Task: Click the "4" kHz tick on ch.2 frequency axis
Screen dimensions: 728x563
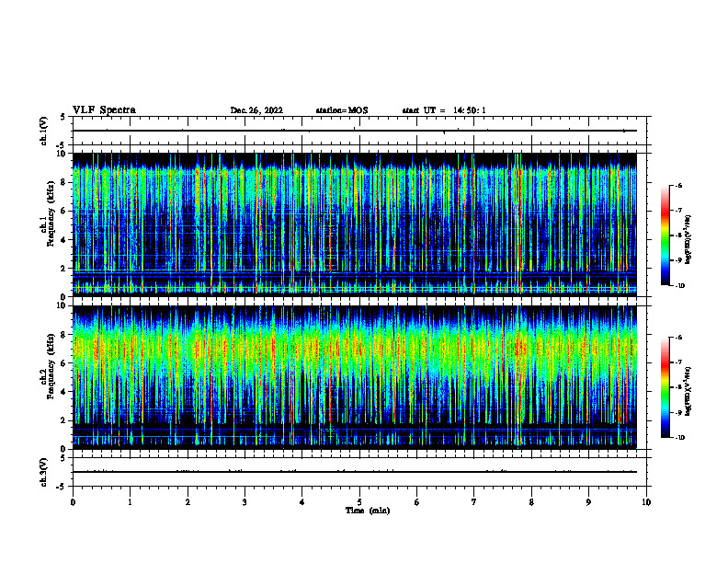Action: click(x=64, y=392)
